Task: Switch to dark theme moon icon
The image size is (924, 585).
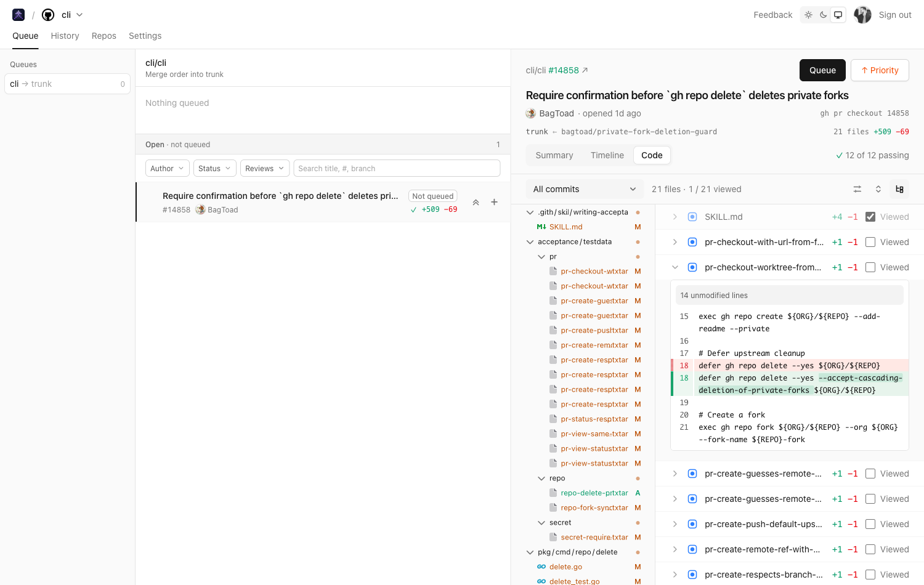Action: pyautogui.click(x=823, y=15)
